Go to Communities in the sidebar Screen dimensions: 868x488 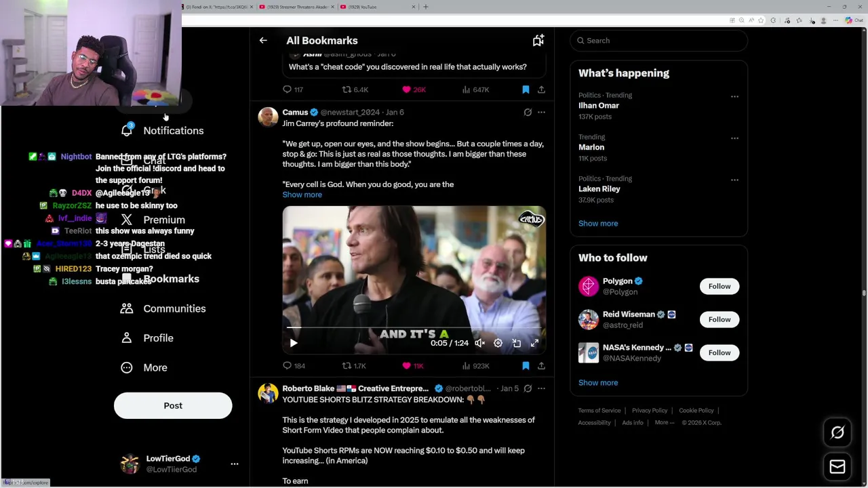163,308
